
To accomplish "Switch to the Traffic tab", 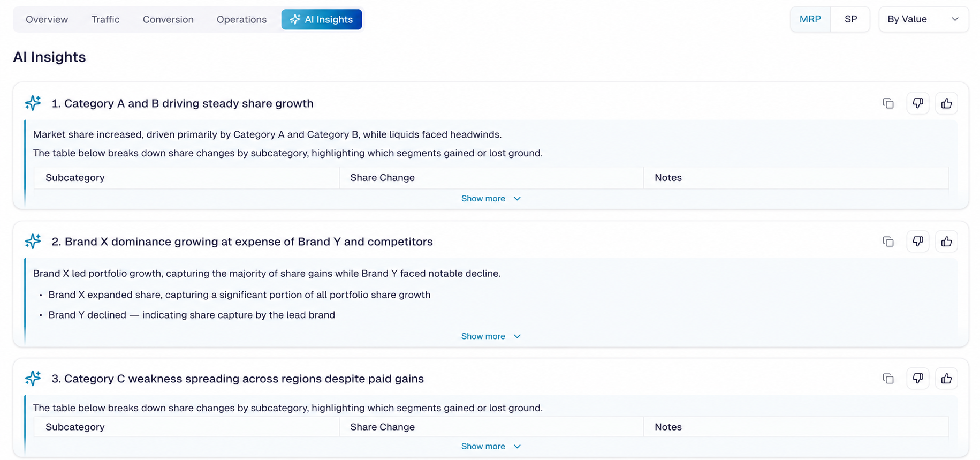I will 105,19.
